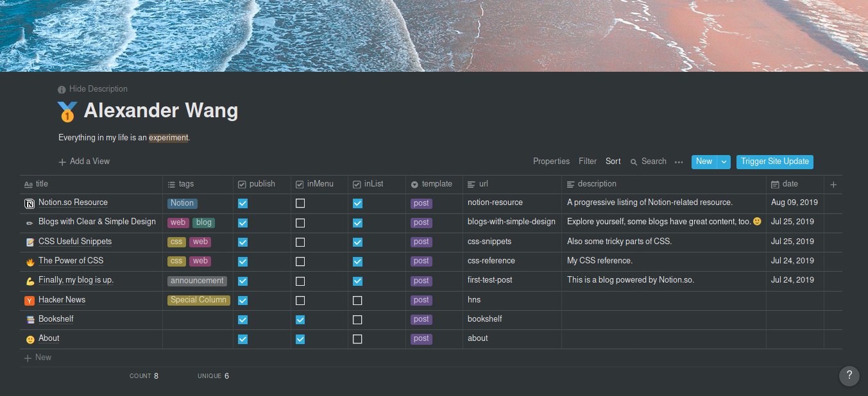Click the blue New button
This screenshot has width=868, height=396.
pos(704,161)
